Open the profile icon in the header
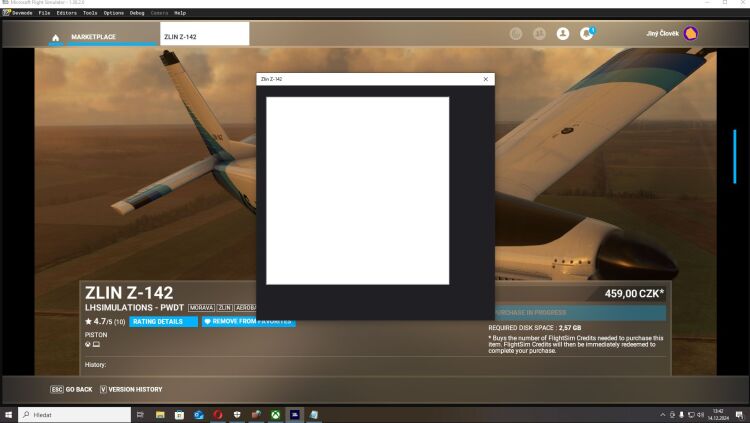 (562, 33)
